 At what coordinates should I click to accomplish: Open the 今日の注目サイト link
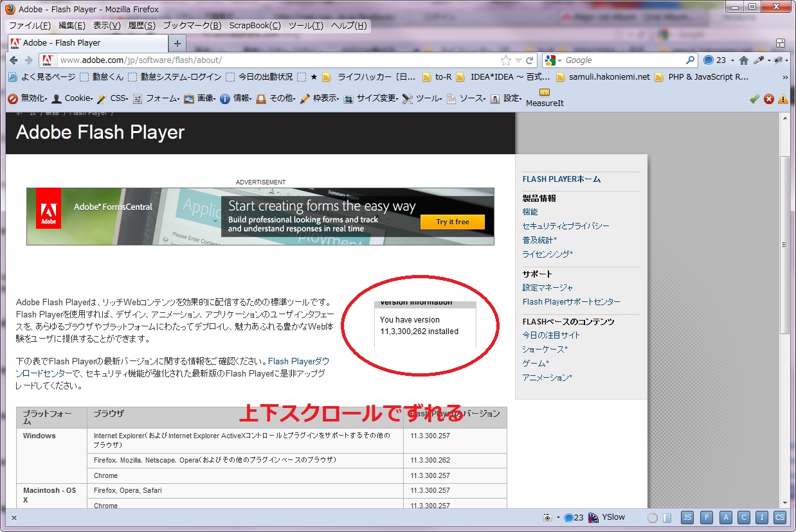(551, 335)
